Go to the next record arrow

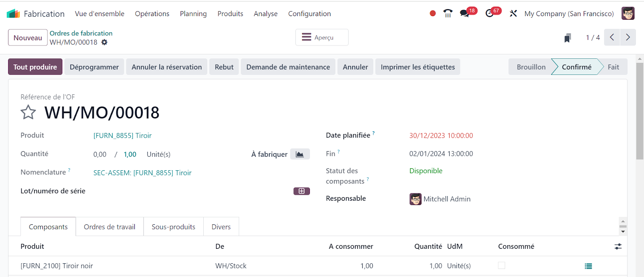click(628, 37)
